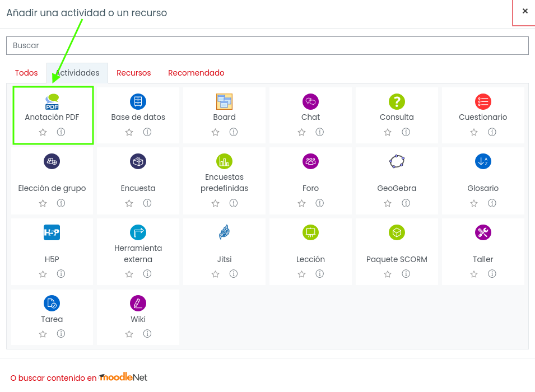Screen dimensions: 535x392
Task: Open the Board activity icon
Action: tap(225, 102)
